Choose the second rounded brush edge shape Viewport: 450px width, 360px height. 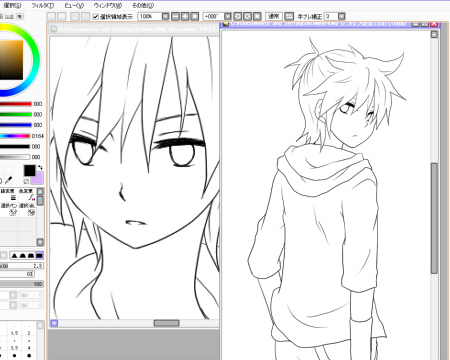(22, 256)
